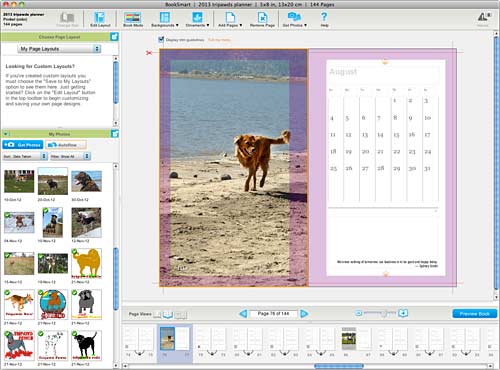Open the Get Photos toolbar dropdown
Viewport: 500px width, 370px height.
[295, 19]
